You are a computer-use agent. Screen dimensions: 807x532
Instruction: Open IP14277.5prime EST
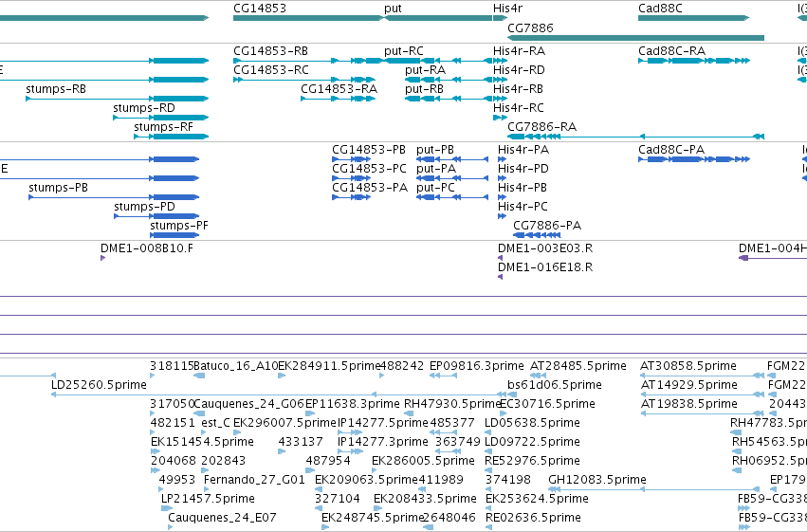(x=383, y=423)
